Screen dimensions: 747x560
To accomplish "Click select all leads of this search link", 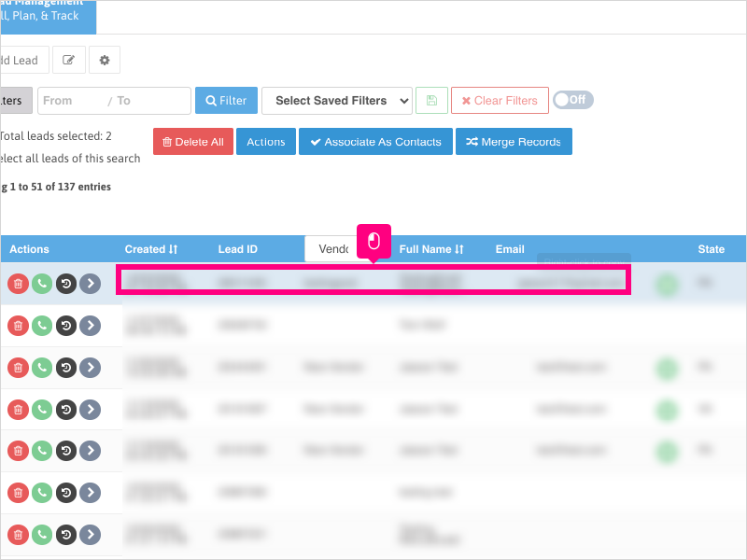I will pos(69,158).
